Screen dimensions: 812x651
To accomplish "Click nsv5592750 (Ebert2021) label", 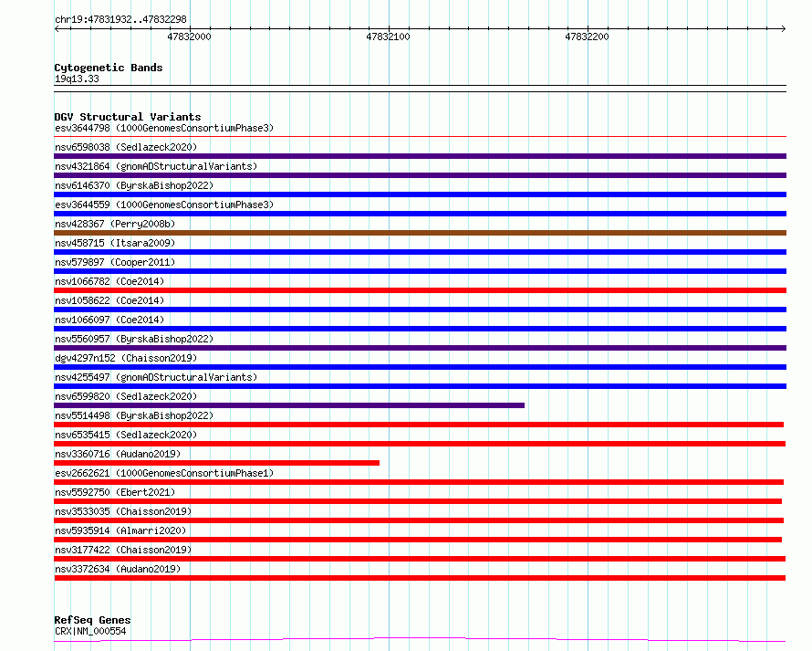I will [115, 492].
